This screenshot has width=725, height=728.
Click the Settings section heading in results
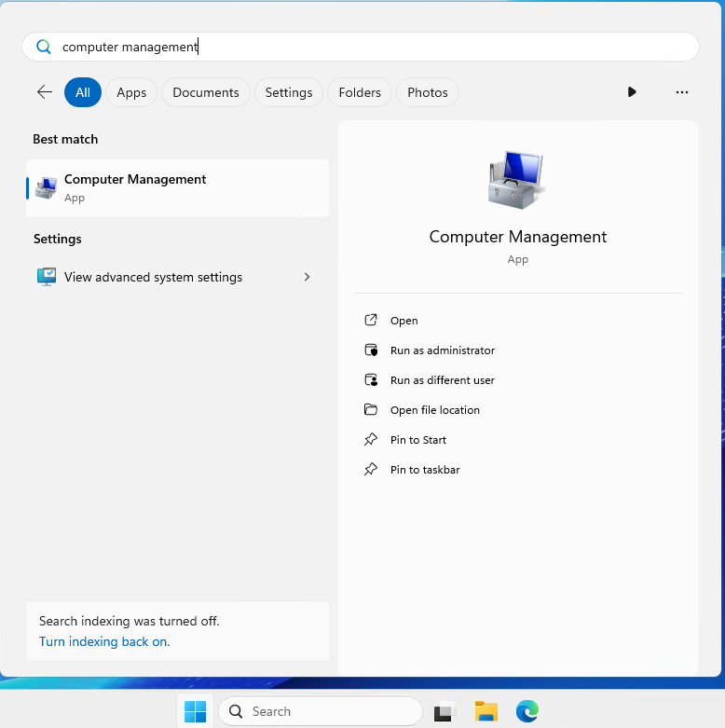58,239
